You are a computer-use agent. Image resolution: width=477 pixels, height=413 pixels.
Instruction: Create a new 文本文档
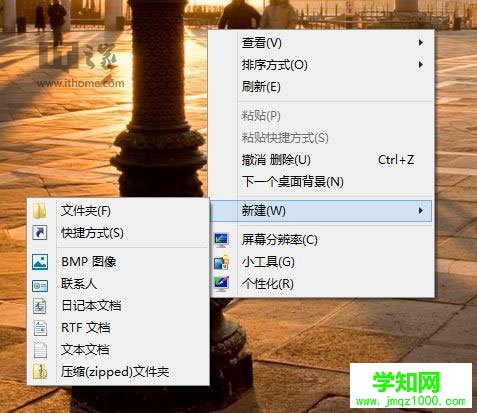point(118,350)
